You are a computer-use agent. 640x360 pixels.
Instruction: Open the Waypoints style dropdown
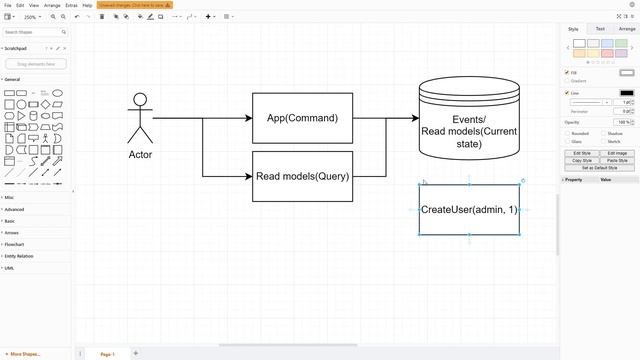click(191, 17)
